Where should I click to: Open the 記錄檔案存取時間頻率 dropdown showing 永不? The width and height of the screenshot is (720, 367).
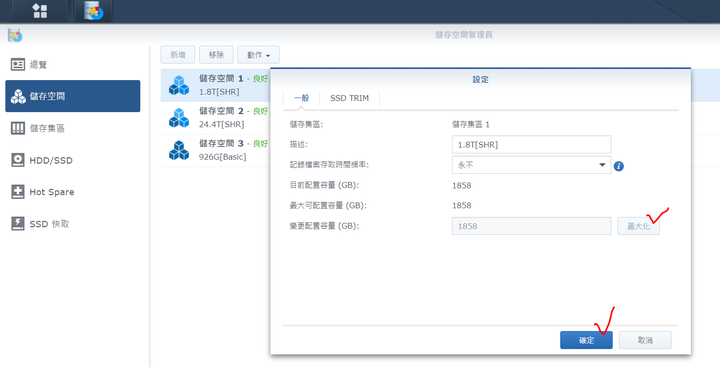coord(531,165)
